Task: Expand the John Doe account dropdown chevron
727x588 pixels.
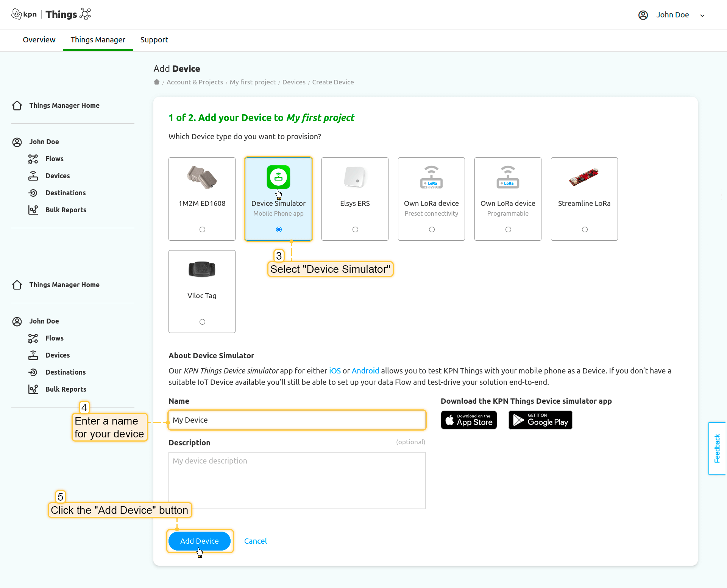Action: (x=702, y=16)
